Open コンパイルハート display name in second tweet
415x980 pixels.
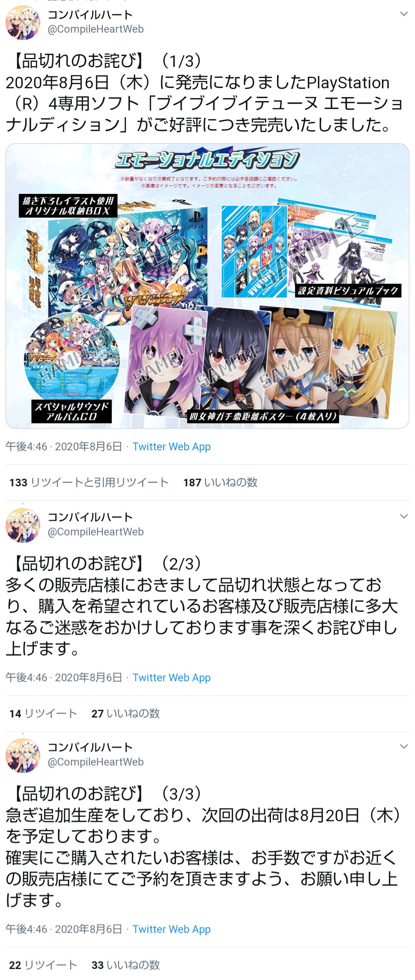pos(90,517)
